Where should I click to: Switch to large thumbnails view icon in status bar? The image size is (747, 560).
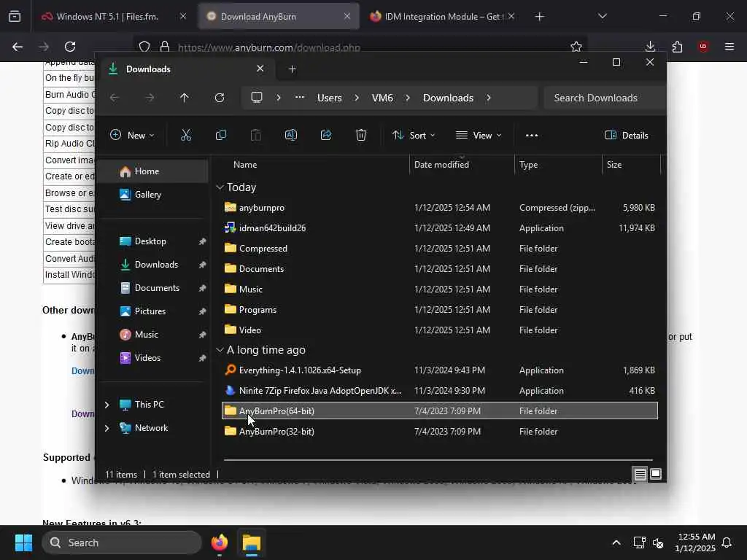tap(656, 474)
